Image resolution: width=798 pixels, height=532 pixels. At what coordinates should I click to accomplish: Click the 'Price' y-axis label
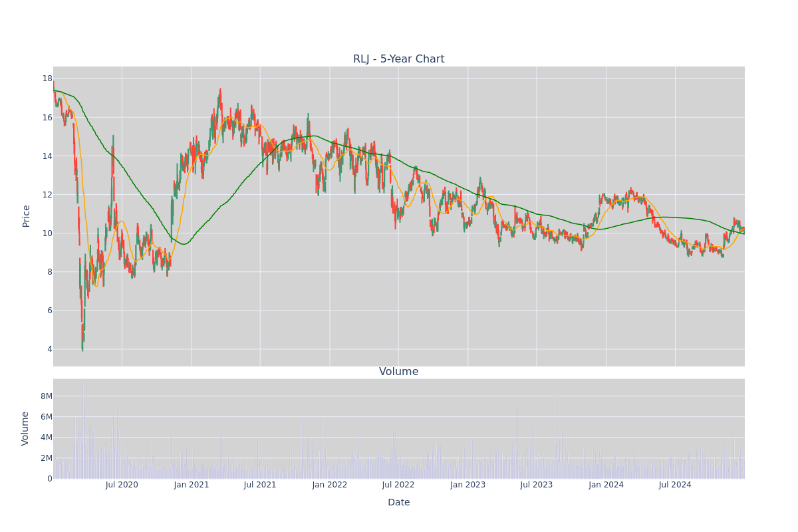[x=27, y=216]
